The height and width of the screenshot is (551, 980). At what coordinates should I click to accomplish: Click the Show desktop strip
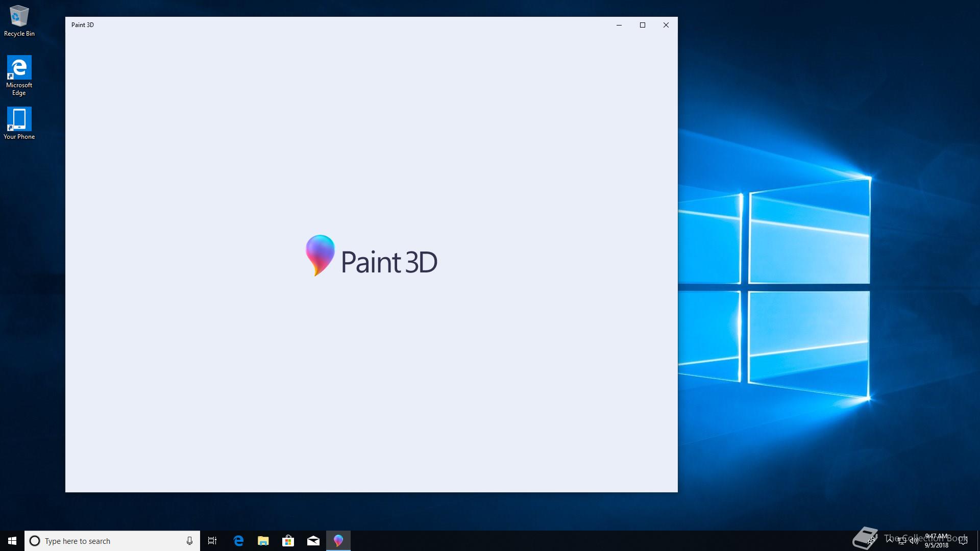point(978,541)
